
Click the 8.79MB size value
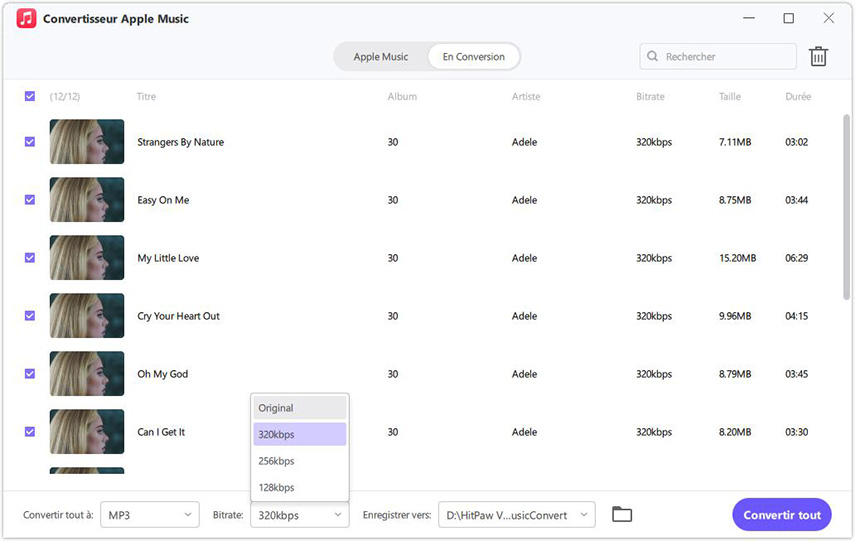[735, 374]
